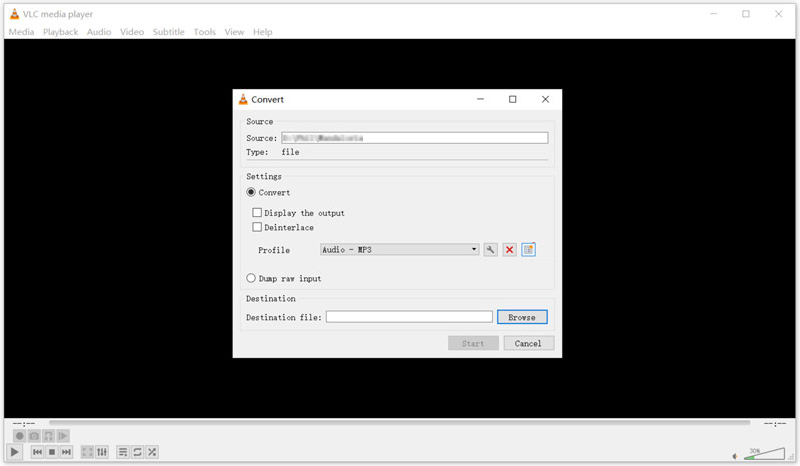Screen dimensions: 800x466
Task: Click the Browse button for destination
Action: (522, 317)
